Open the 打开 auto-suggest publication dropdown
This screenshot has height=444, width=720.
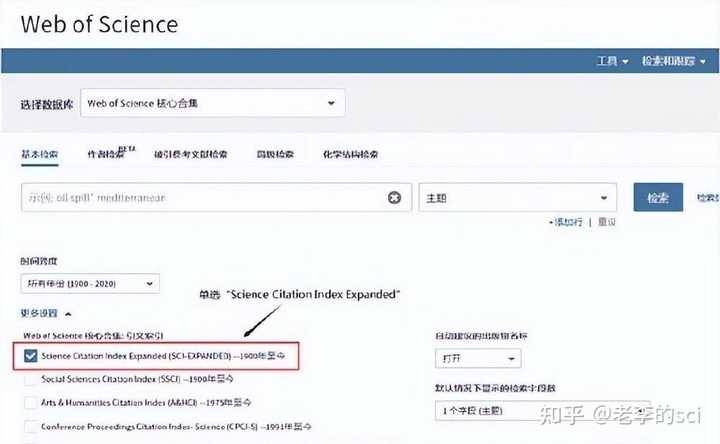[478, 359]
